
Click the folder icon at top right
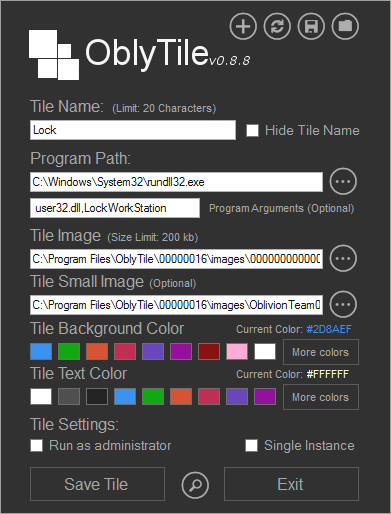345,26
